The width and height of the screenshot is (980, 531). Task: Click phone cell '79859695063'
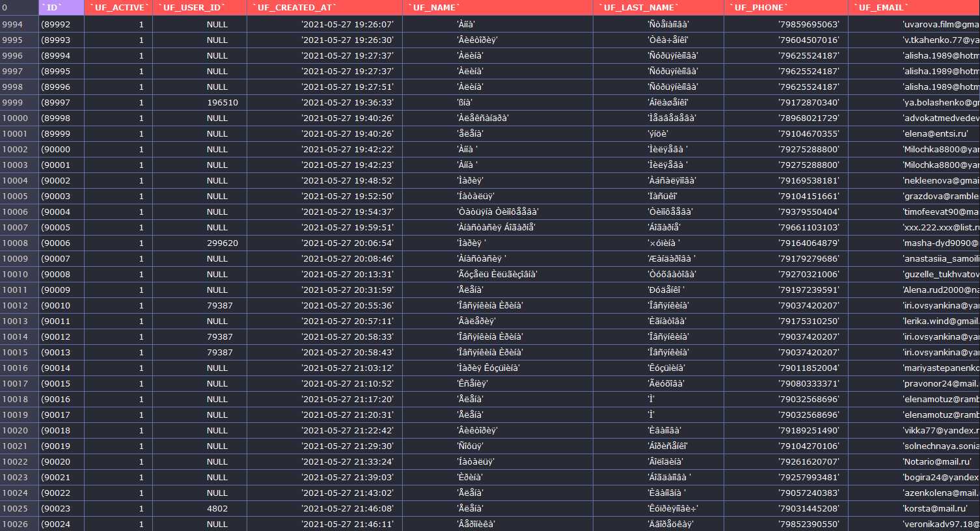786,24
